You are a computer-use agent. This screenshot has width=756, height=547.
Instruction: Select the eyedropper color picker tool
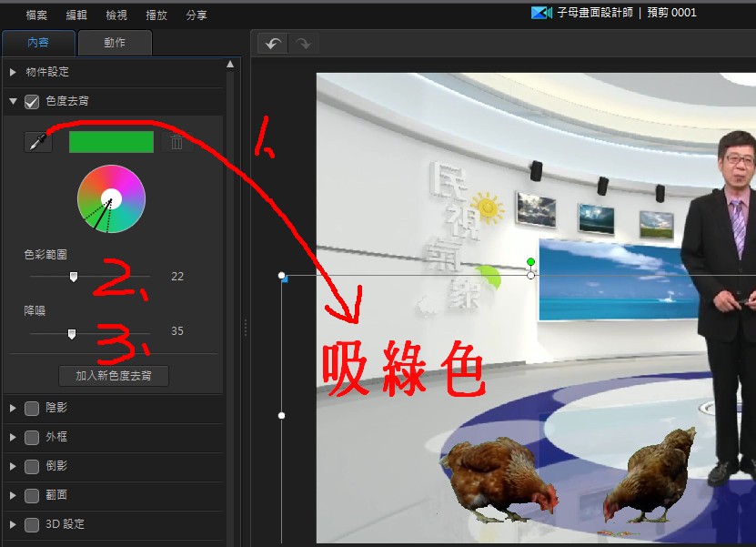[38, 142]
